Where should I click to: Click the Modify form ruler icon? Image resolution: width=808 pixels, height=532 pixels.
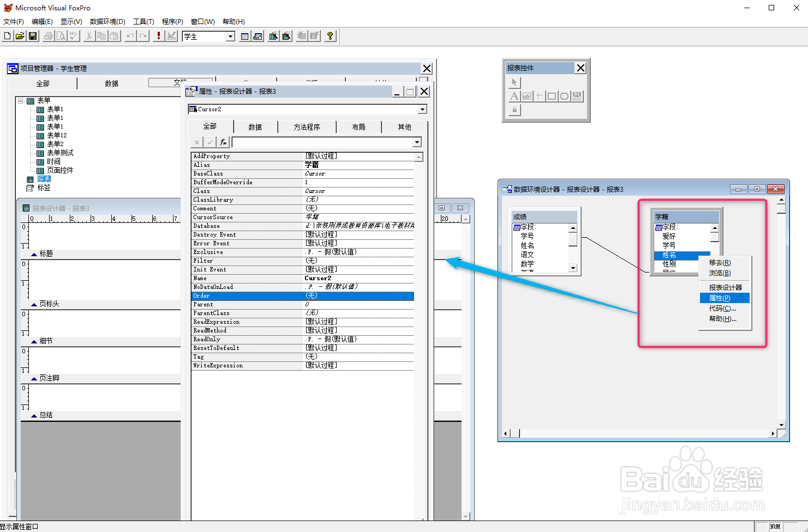tap(171, 36)
